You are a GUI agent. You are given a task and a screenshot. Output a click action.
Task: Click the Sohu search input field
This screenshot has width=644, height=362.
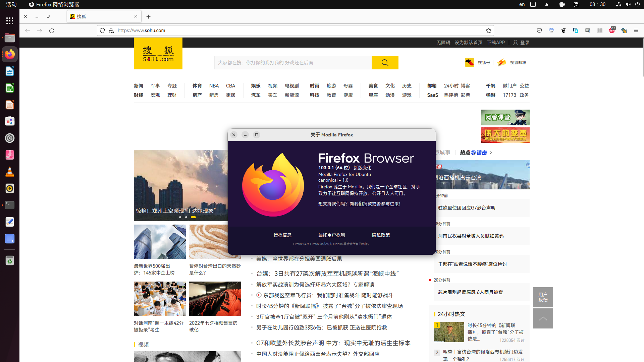pos(293,63)
